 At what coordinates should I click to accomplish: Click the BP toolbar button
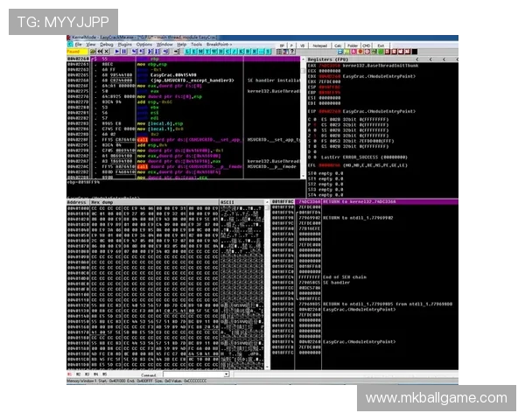(282, 45)
